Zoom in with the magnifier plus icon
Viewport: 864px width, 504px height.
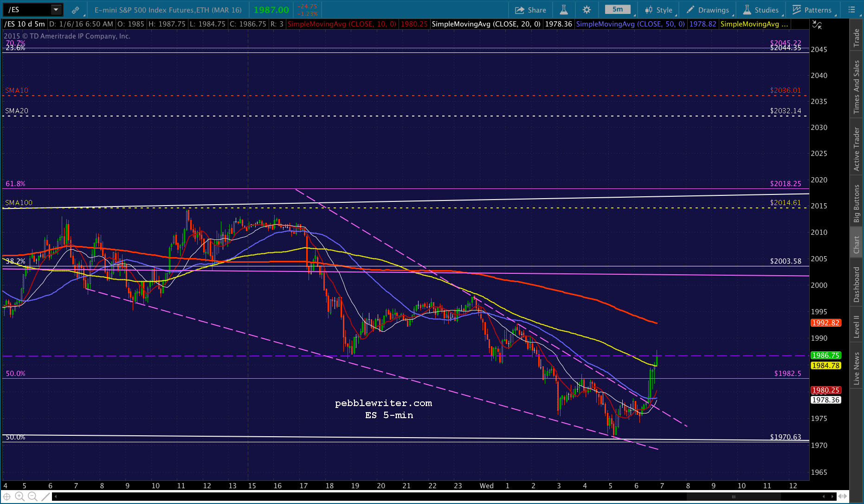tap(20, 497)
